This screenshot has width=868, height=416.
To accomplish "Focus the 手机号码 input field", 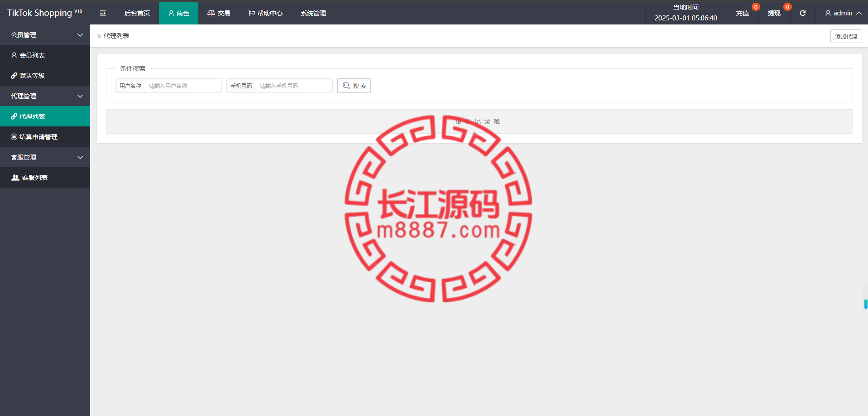I will (294, 86).
